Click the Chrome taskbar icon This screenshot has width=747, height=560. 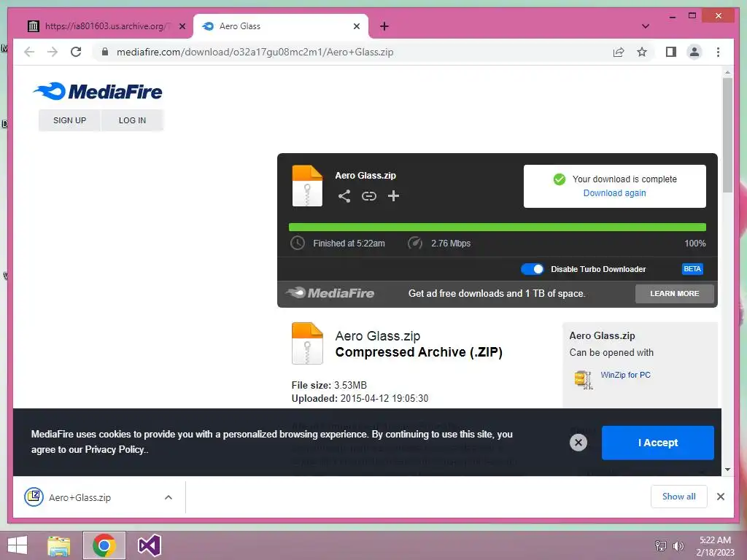tap(104, 545)
